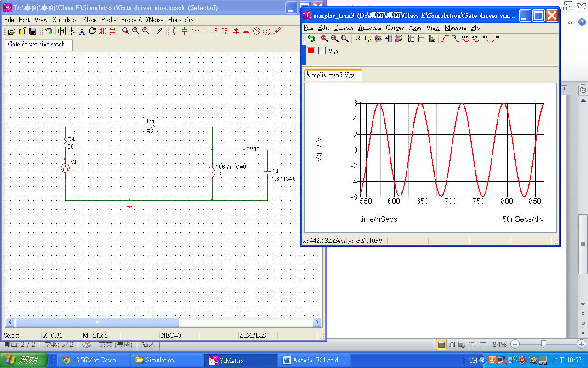Click the red Vgs curve color swatch
The width and height of the screenshot is (588, 368).
coord(311,51)
